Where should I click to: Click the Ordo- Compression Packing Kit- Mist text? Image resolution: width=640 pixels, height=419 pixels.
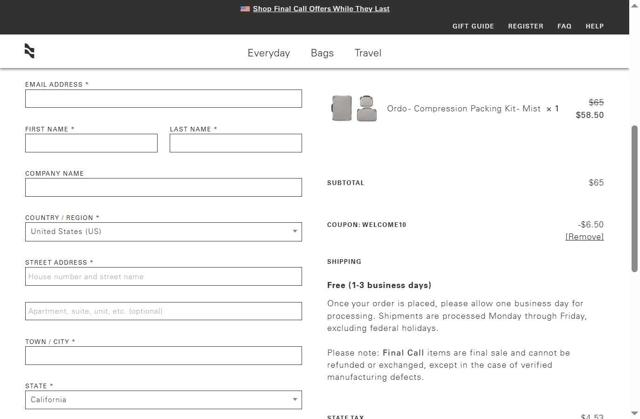pos(463,109)
